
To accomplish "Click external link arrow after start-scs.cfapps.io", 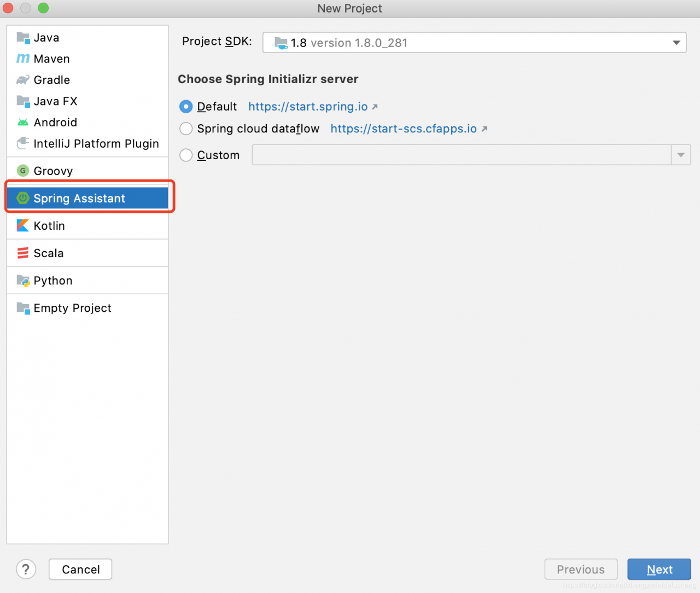I will pos(484,129).
